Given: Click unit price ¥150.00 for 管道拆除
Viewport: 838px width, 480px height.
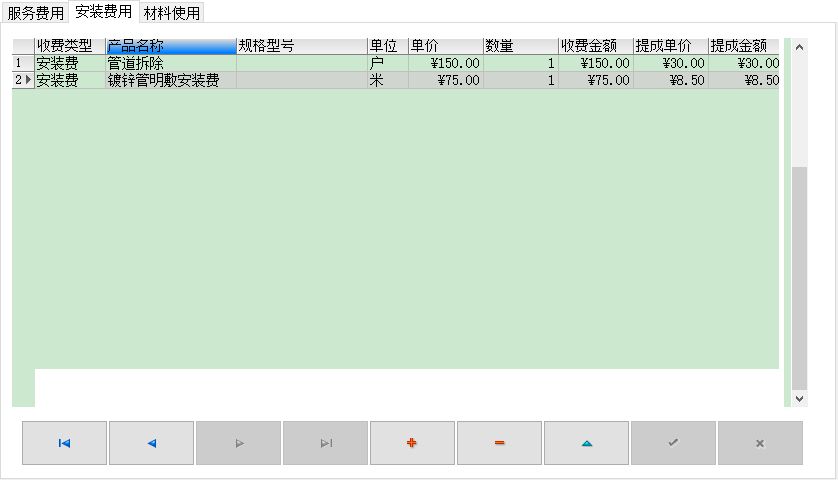Looking at the screenshot, I should click(446, 63).
